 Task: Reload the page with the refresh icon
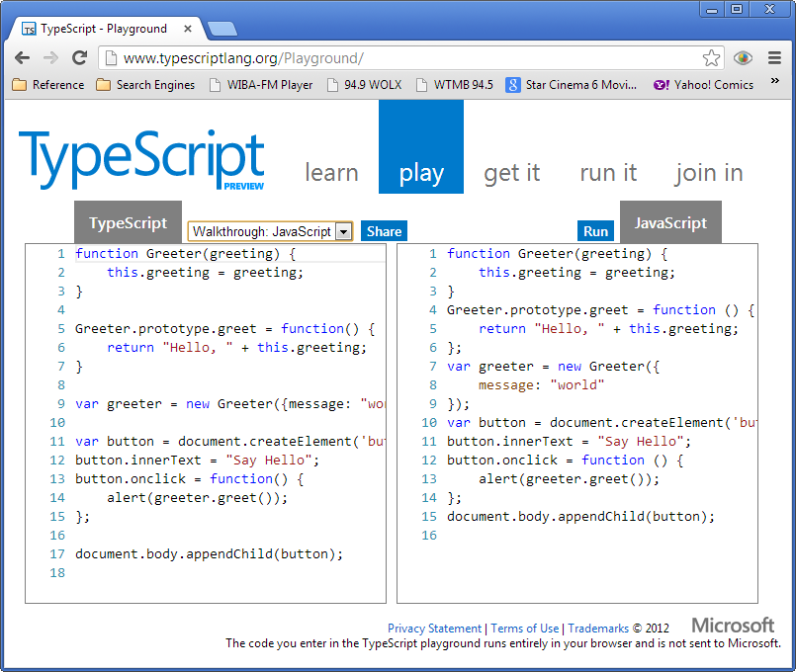tap(79, 58)
